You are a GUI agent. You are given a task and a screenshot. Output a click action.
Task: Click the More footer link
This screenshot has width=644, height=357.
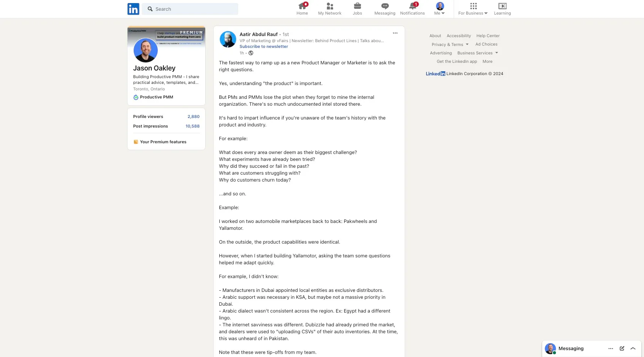487,61
